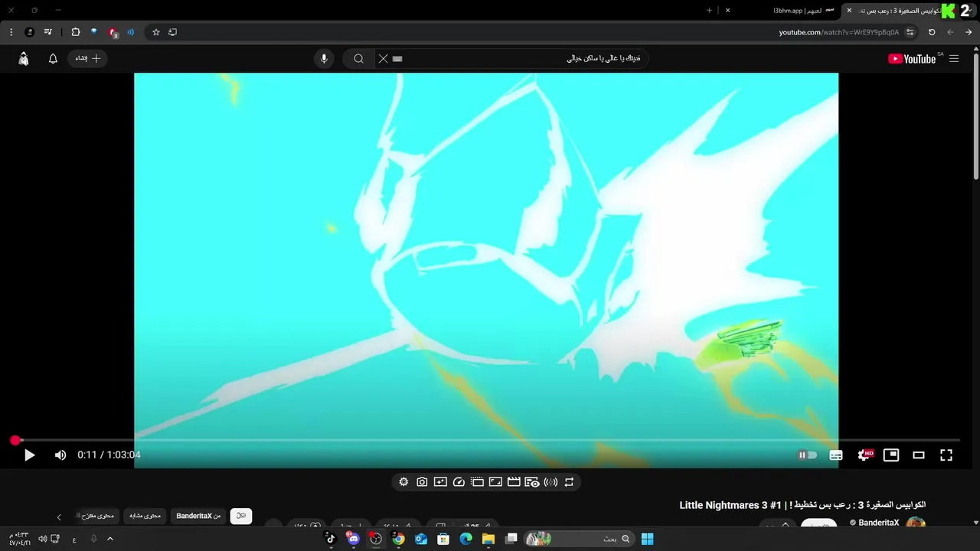Click the blue diamond extension icon

94,32
